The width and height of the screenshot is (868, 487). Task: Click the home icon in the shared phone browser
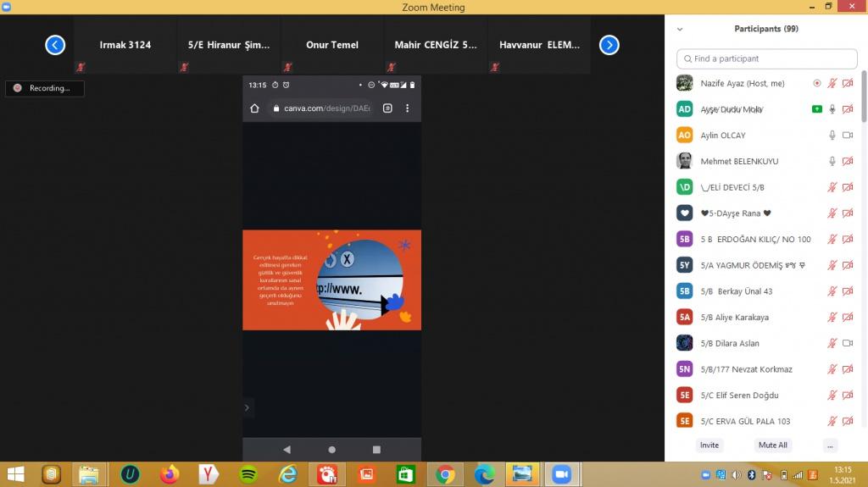coord(254,108)
